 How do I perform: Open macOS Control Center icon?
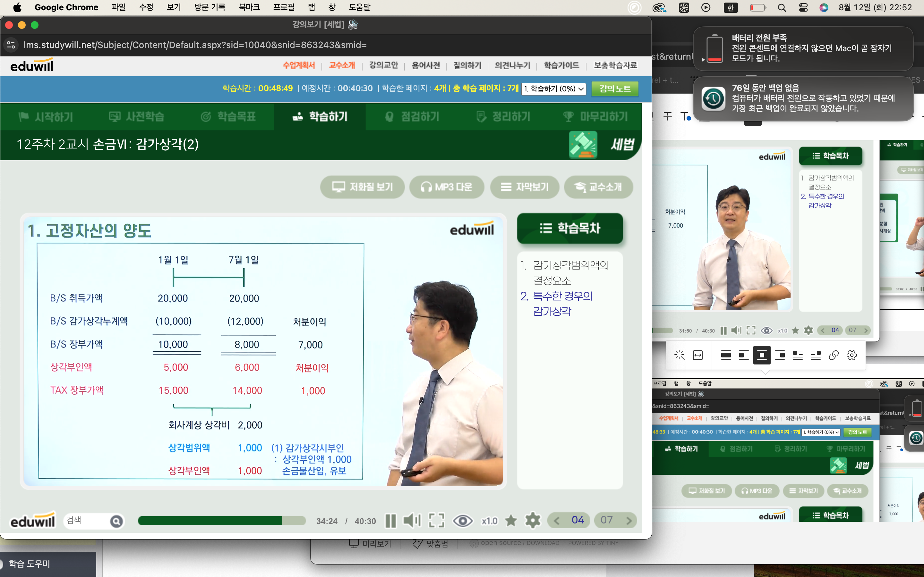pos(803,7)
